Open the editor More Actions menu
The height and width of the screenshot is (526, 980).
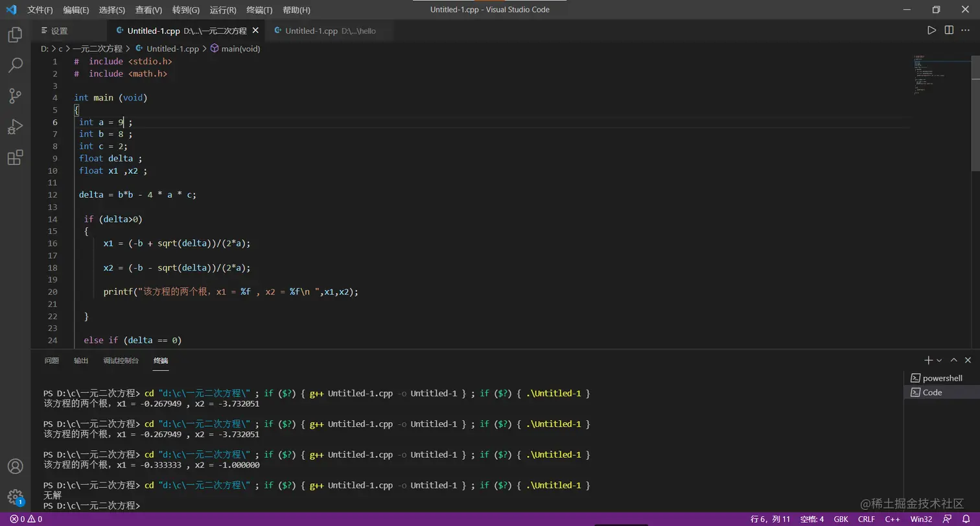(966, 30)
